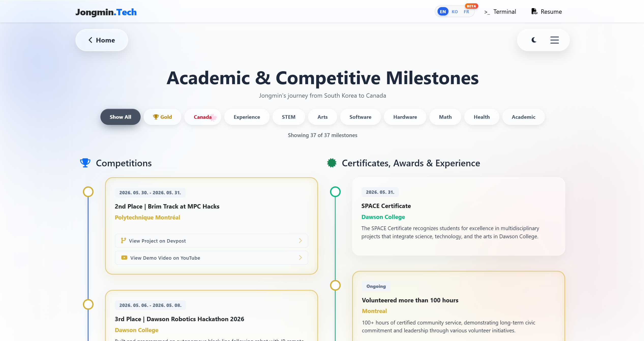Click 'Polytechnique Montréal' text
The height and width of the screenshot is (341, 644).
point(147,217)
